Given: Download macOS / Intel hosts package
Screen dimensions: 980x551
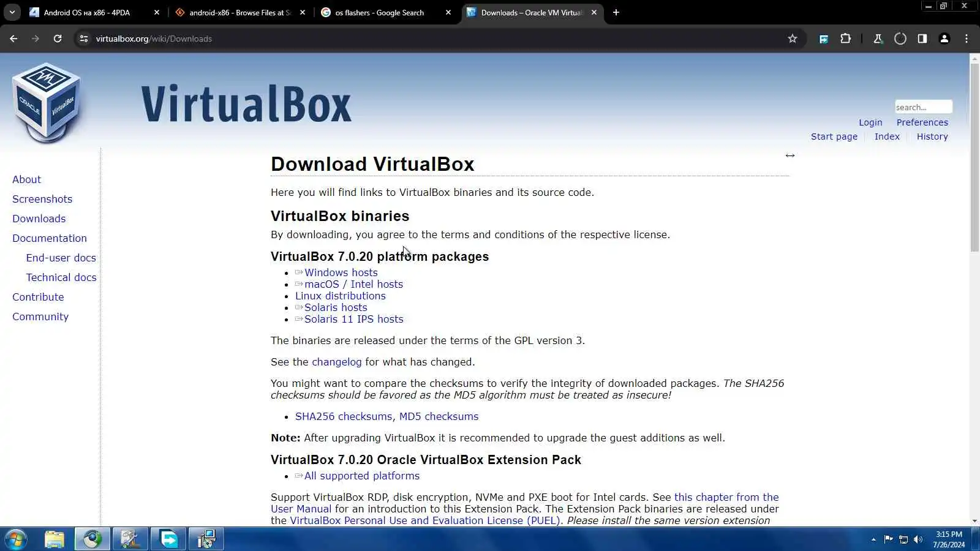Looking at the screenshot, I should click(x=353, y=284).
